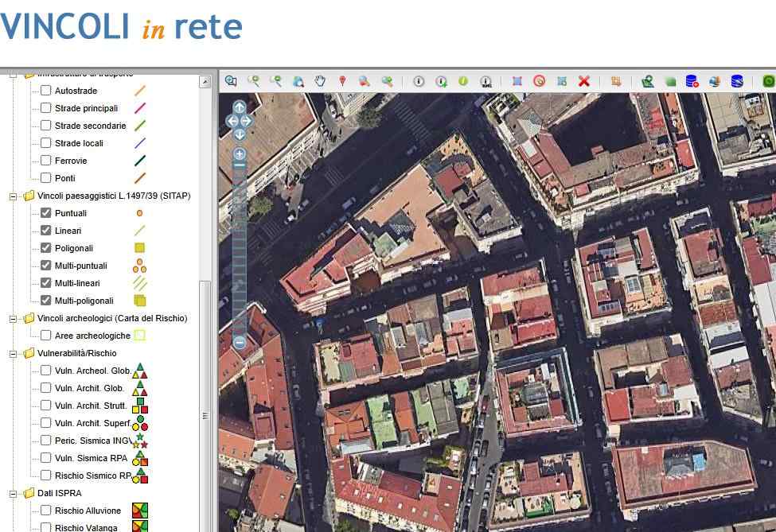Pan the map right with arrow button

tap(247, 121)
